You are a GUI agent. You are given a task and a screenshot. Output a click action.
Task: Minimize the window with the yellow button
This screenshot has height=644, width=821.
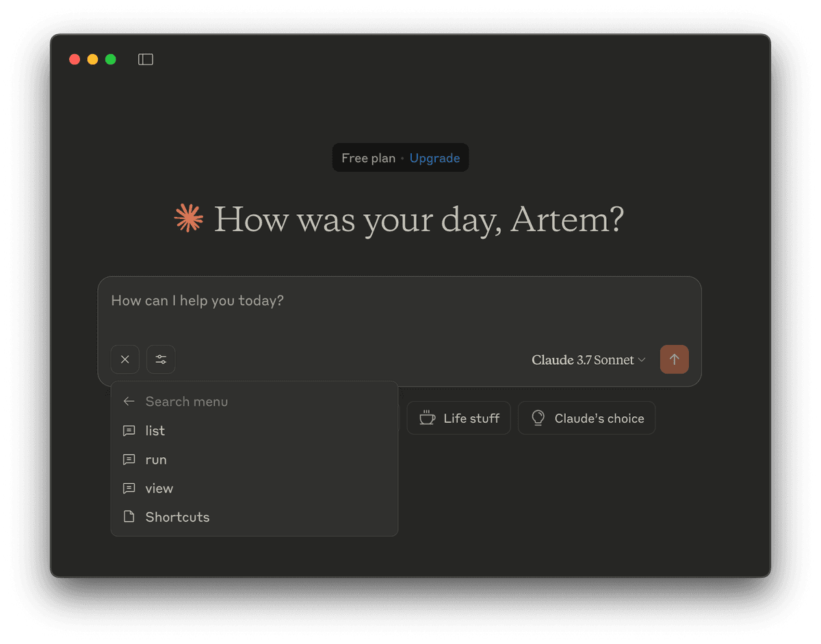point(92,60)
